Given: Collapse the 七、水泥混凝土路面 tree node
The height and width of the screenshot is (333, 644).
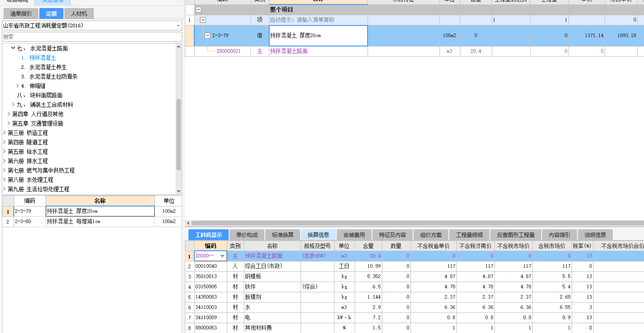Looking at the screenshot, I should [13, 48].
